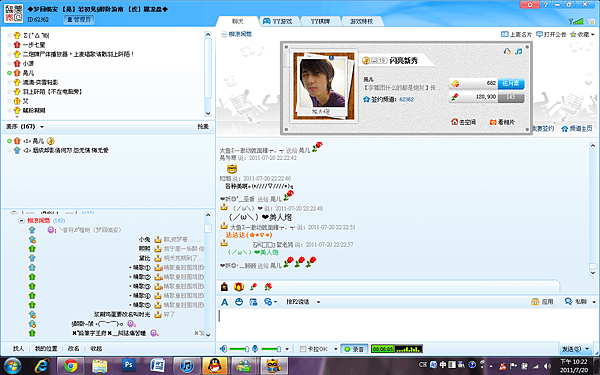
Task: Click the purple badge next to 音符
Action: [51, 230]
